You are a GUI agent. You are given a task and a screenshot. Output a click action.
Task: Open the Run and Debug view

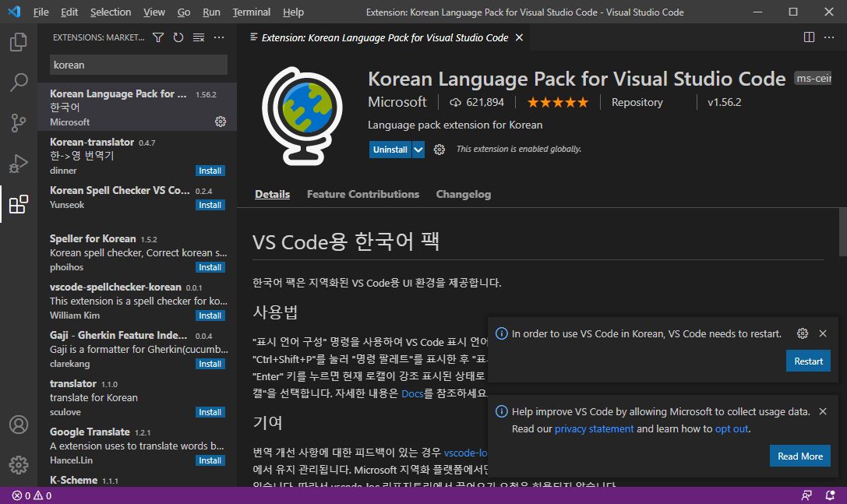click(19, 163)
